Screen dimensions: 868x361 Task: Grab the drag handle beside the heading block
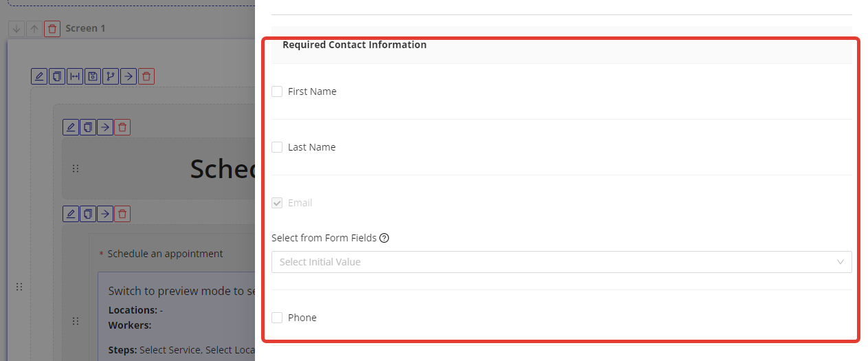tap(76, 168)
